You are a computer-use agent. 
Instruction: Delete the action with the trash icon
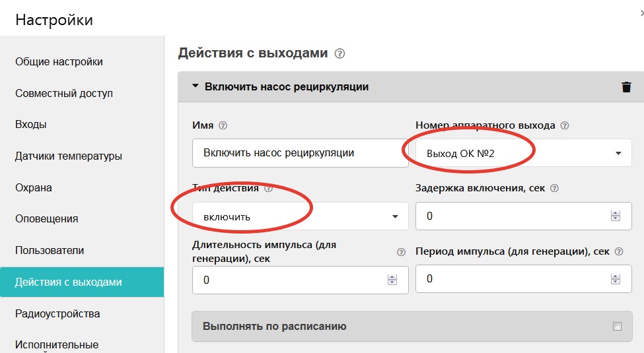(x=626, y=87)
